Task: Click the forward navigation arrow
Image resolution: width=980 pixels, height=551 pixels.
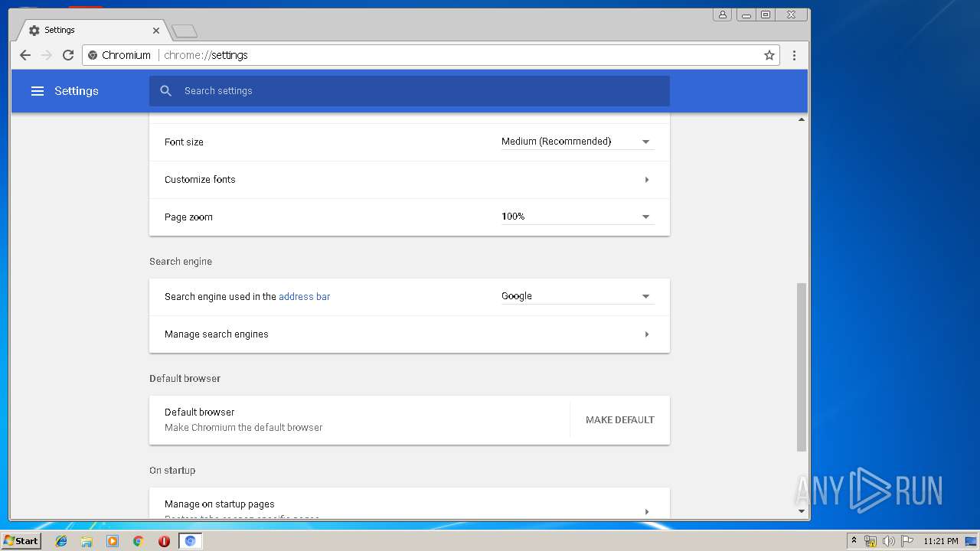Action: [47, 55]
